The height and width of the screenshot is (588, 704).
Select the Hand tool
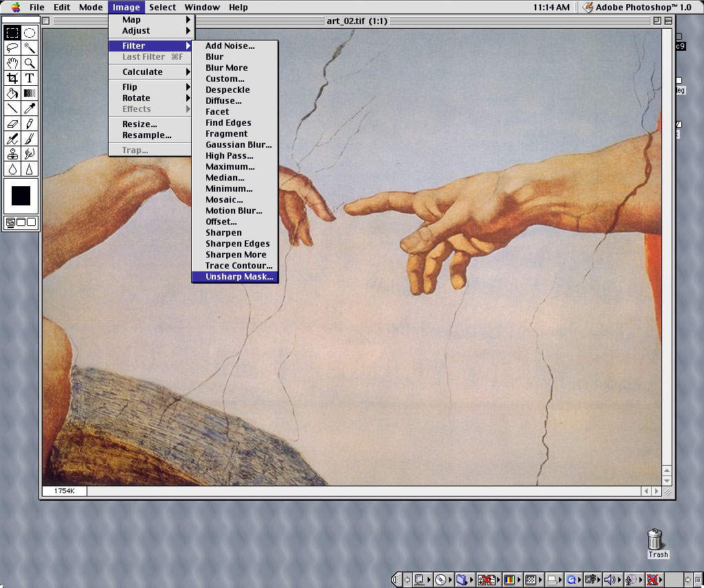[x=12, y=63]
